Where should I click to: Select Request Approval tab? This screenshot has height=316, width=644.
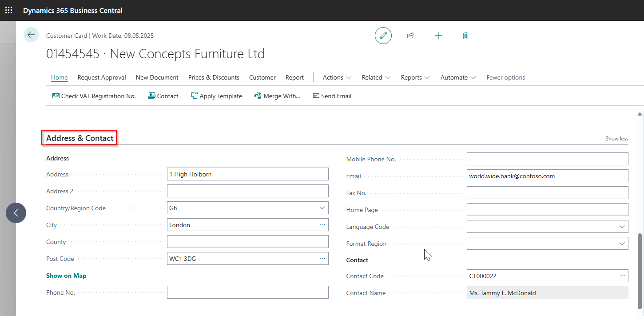(102, 77)
